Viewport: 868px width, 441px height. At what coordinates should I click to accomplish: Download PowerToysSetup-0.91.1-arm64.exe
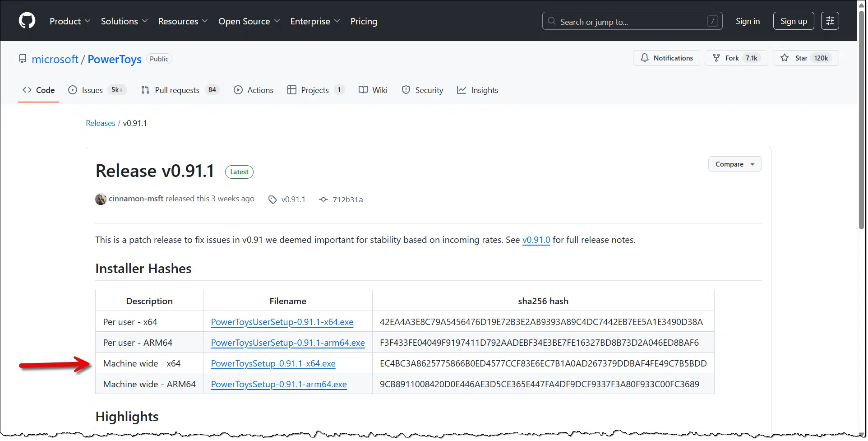pos(279,384)
